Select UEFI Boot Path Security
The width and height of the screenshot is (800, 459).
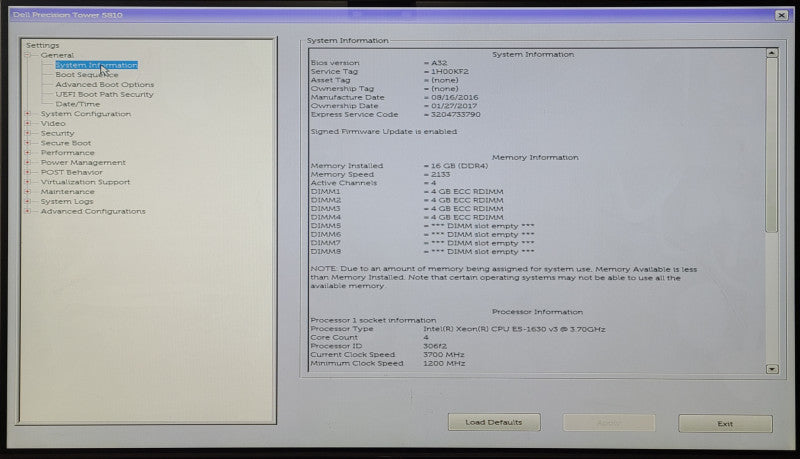point(104,94)
